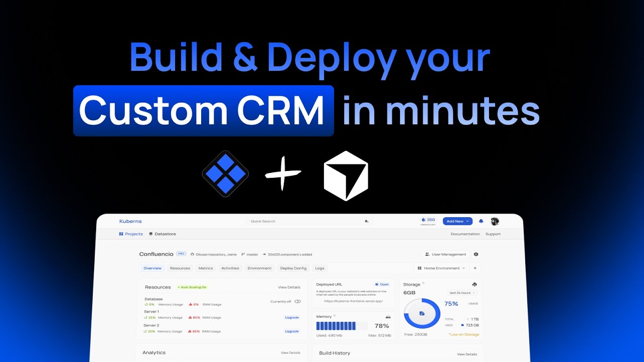The width and height of the screenshot is (644, 362).
Task: Open User Management
Action: (446, 254)
